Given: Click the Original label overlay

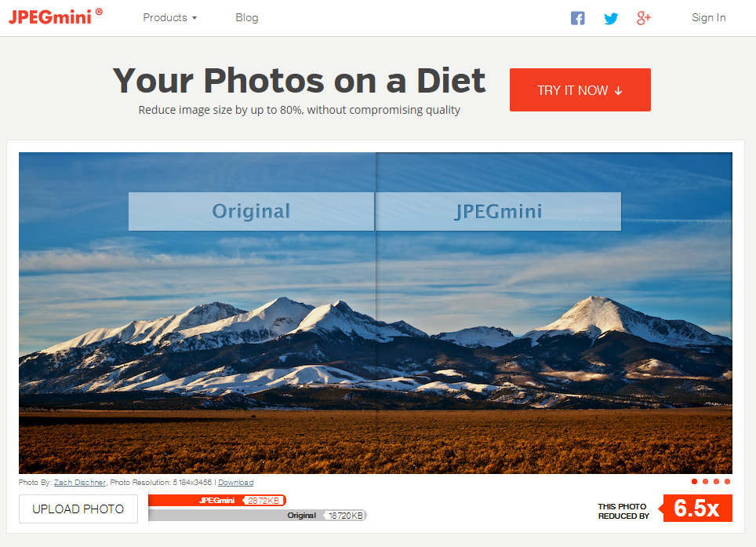Looking at the screenshot, I should 251,211.
